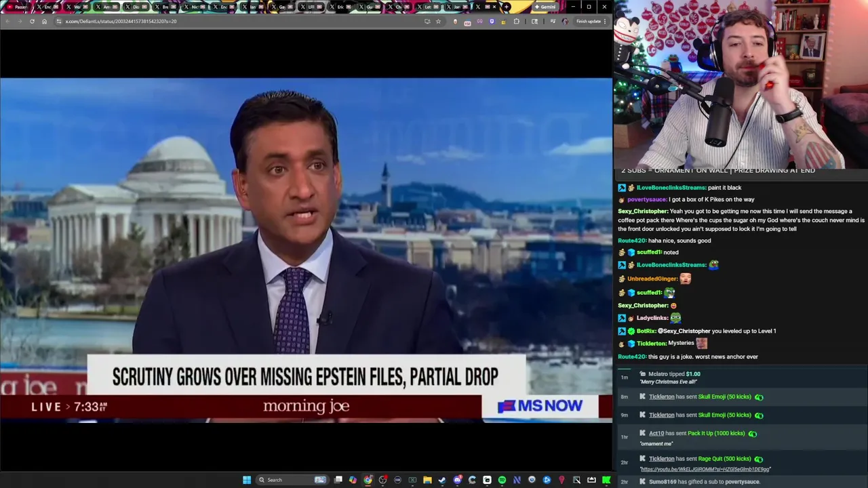This screenshot has height=488, width=868.
Task: Go back with the browser back arrow
Action: 7,21
